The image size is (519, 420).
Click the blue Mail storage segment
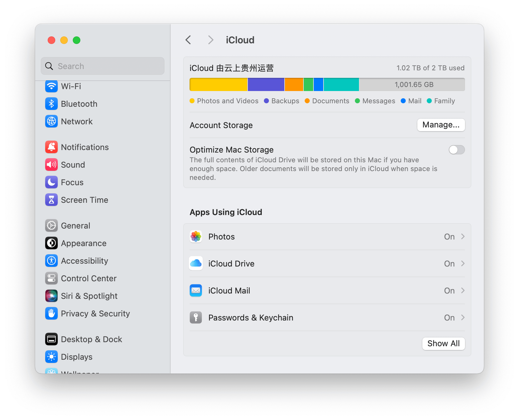point(318,84)
